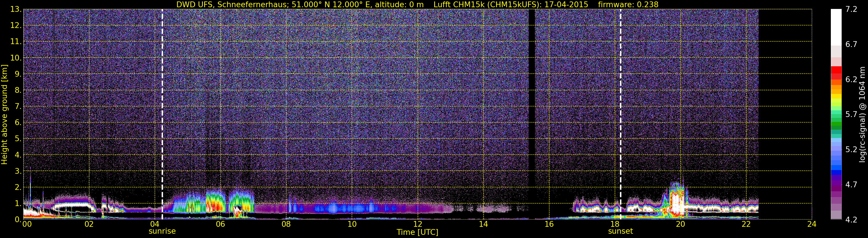Viewport: 868px width, 238px height.
Task: Click the height axis tick '7.'
Action: pos(18,106)
